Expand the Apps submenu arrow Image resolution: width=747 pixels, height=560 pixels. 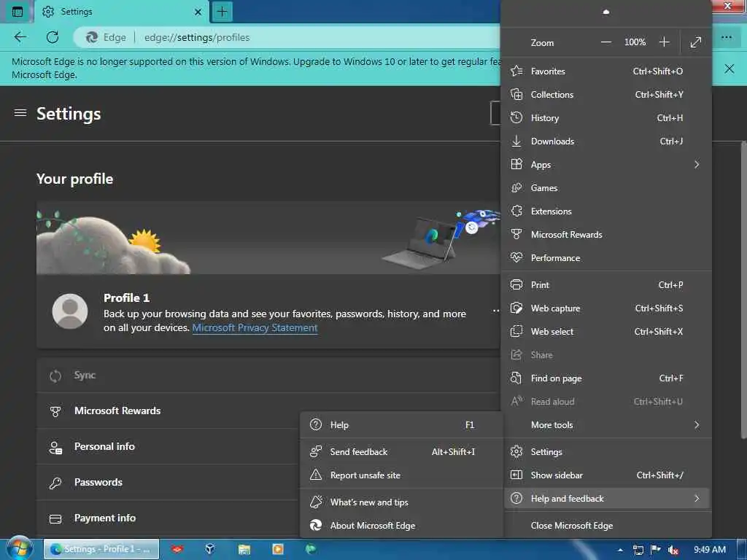tap(697, 164)
